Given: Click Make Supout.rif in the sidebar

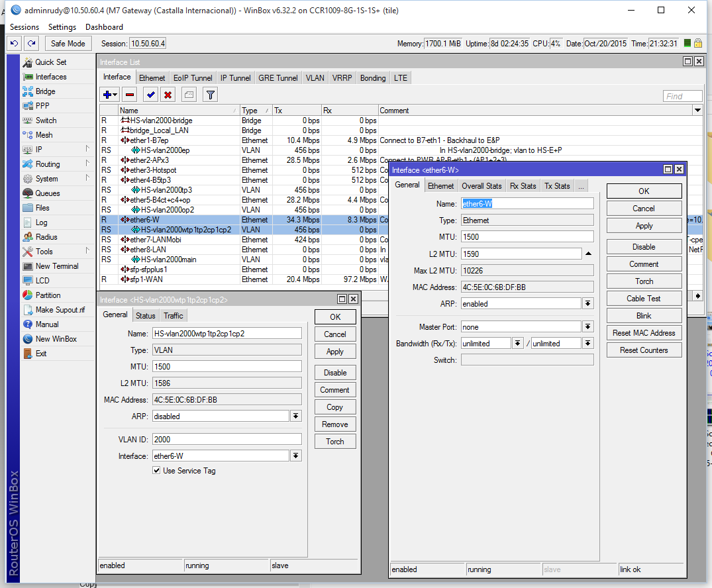Looking at the screenshot, I should click(x=60, y=310).
